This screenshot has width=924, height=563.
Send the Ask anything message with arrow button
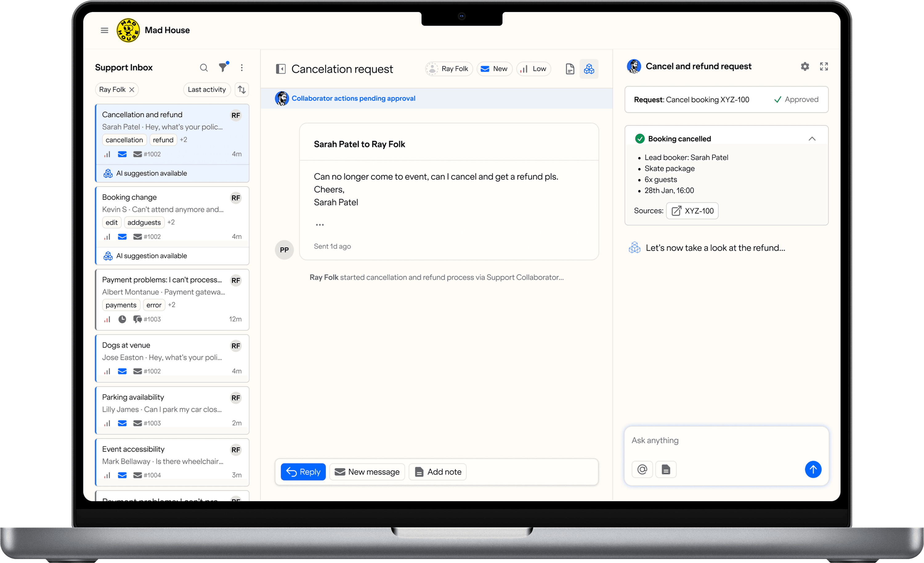pos(813,469)
